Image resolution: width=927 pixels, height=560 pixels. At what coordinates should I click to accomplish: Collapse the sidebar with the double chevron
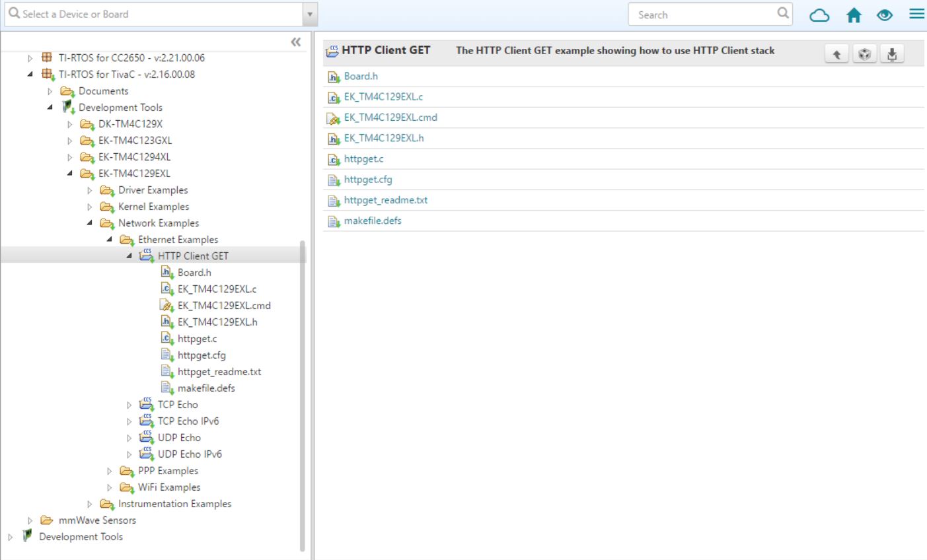(x=296, y=42)
